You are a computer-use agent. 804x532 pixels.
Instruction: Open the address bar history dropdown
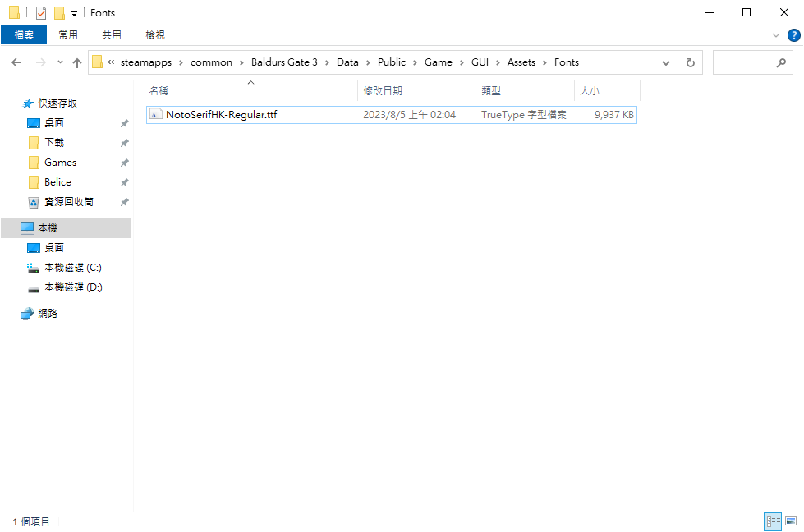[x=667, y=62]
